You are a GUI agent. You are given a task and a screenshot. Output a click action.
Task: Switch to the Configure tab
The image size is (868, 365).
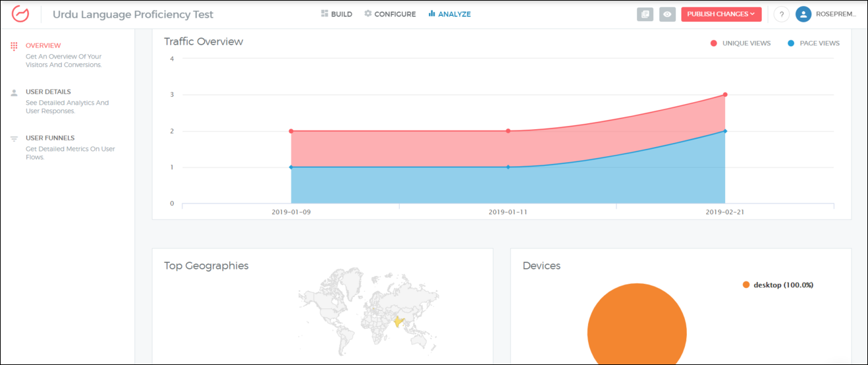pos(390,14)
